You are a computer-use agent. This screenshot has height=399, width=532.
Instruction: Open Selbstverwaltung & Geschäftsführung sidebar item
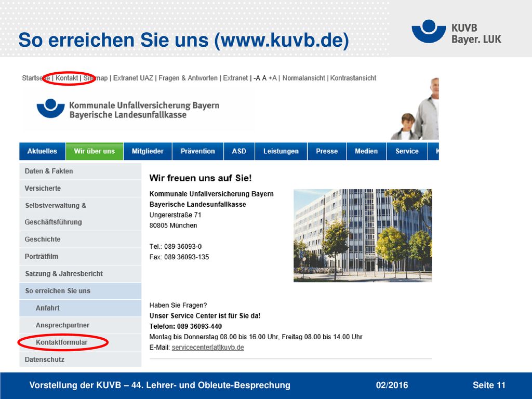[81, 214]
